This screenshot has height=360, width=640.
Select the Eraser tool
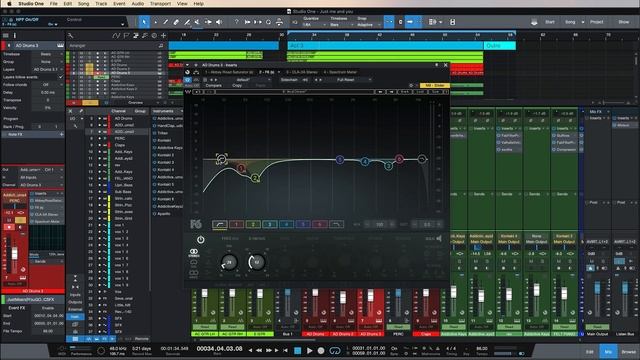pyautogui.click(x=176, y=22)
